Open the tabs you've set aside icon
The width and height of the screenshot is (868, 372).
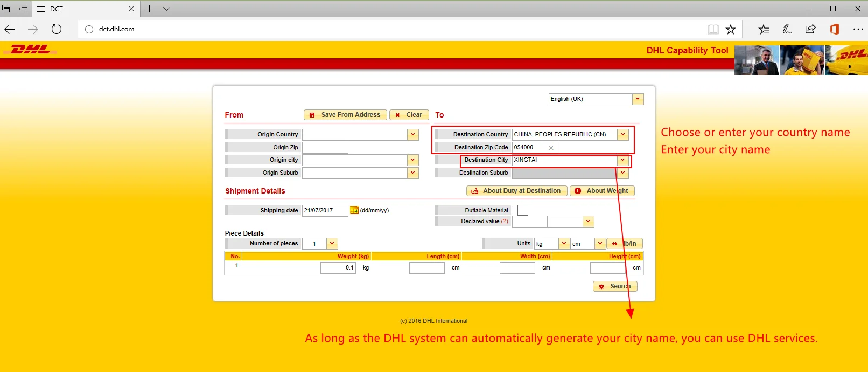tap(6, 9)
